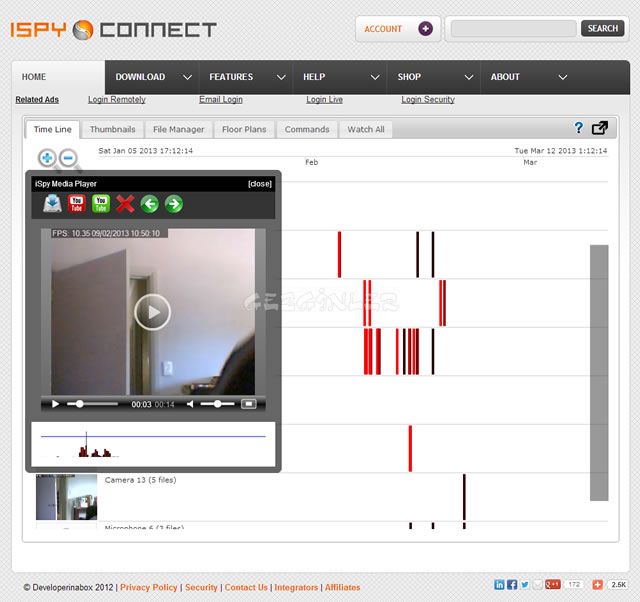Screen dimensions: 640x602
Task: Click the Search button
Action: pos(603,28)
